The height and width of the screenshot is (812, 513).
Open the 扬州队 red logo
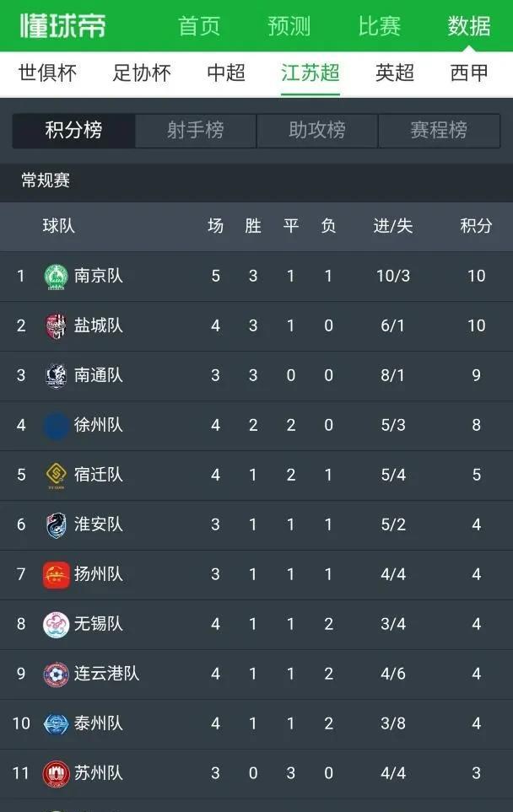click(57, 574)
